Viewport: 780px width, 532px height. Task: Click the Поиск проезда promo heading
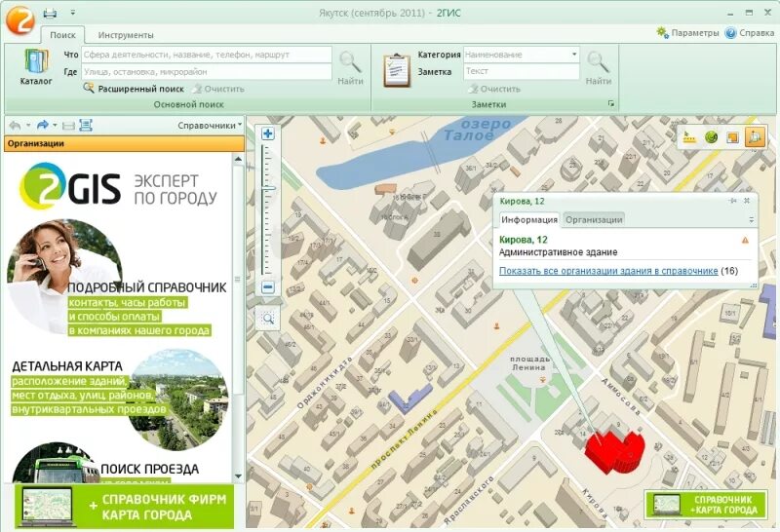[150, 469]
